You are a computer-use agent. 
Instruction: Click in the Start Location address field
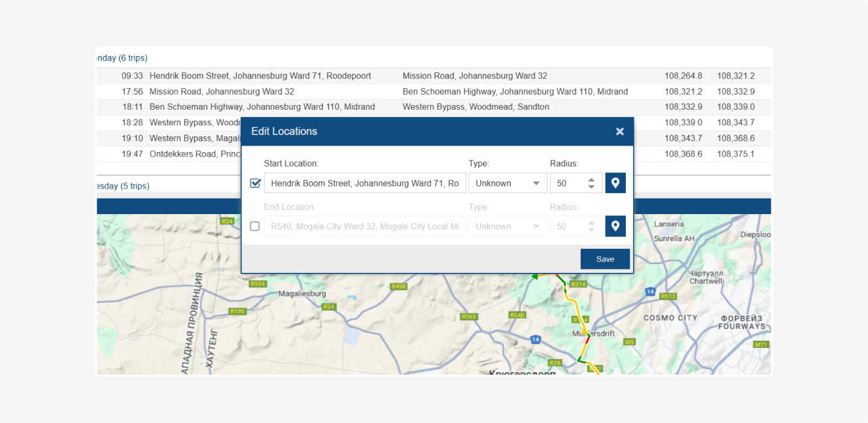tap(365, 183)
